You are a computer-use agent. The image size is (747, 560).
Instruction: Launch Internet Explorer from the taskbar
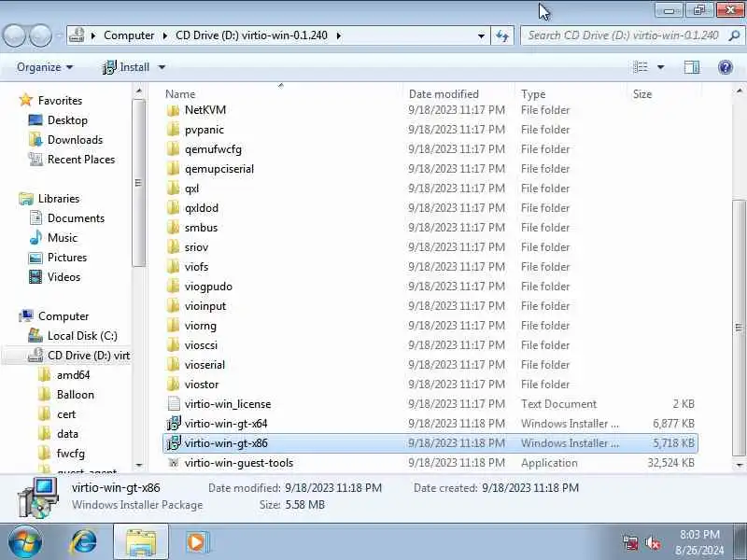point(84,542)
